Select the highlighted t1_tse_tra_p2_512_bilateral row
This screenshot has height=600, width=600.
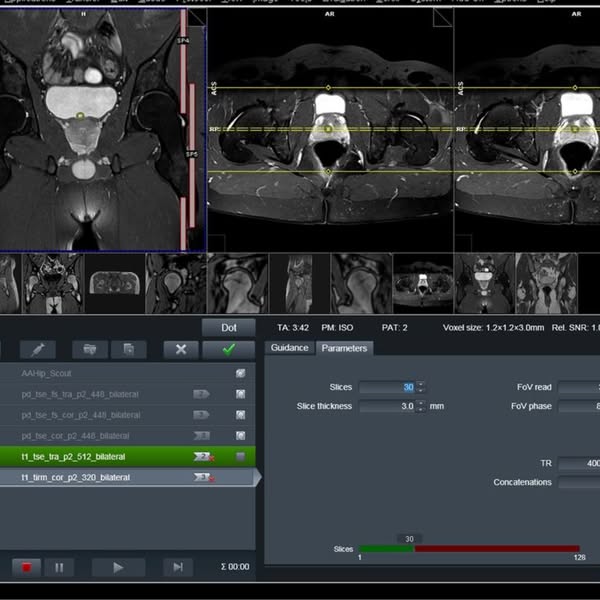click(127, 456)
